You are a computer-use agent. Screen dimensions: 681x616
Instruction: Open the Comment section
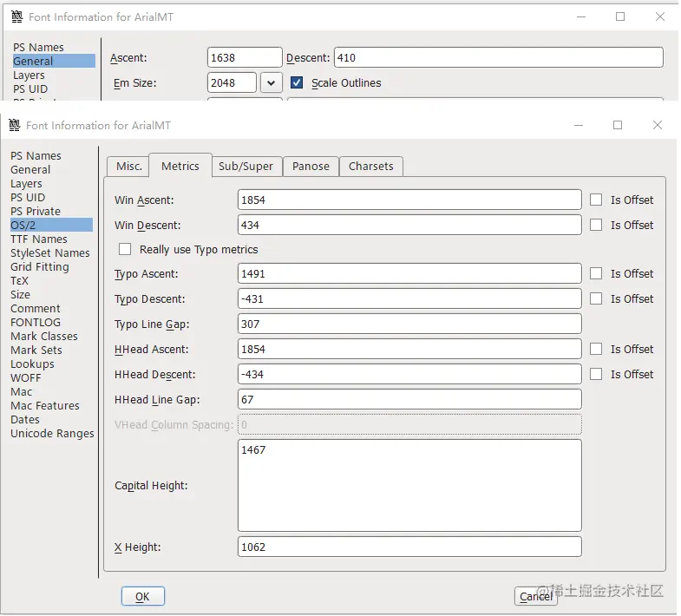point(36,309)
